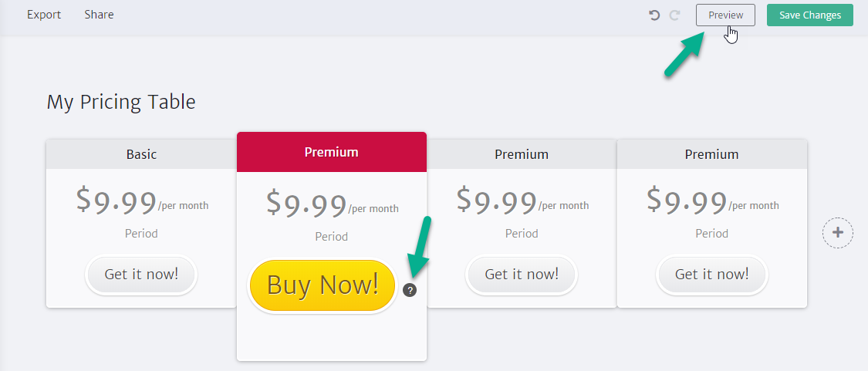
Task: Click the Period text in the last column
Action: [x=711, y=234]
